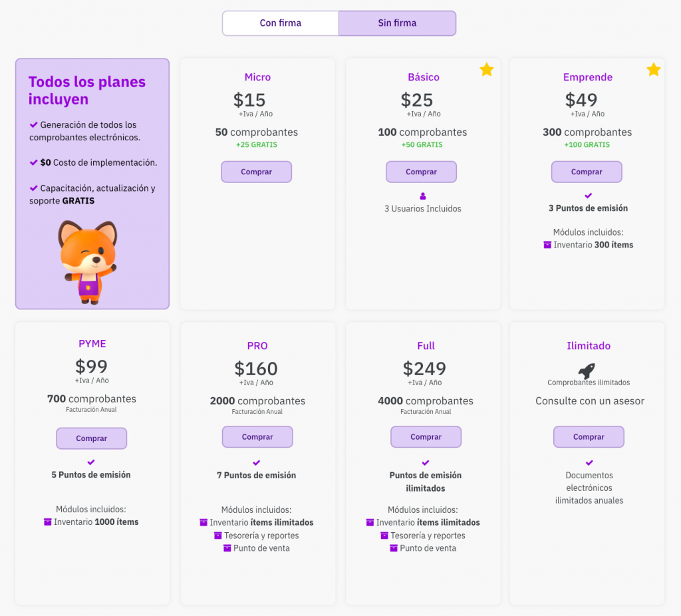Image resolution: width=681 pixels, height=616 pixels.
Task: Click the user icon above 3 Usuarios Incluidos
Action: click(x=423, y=196)
